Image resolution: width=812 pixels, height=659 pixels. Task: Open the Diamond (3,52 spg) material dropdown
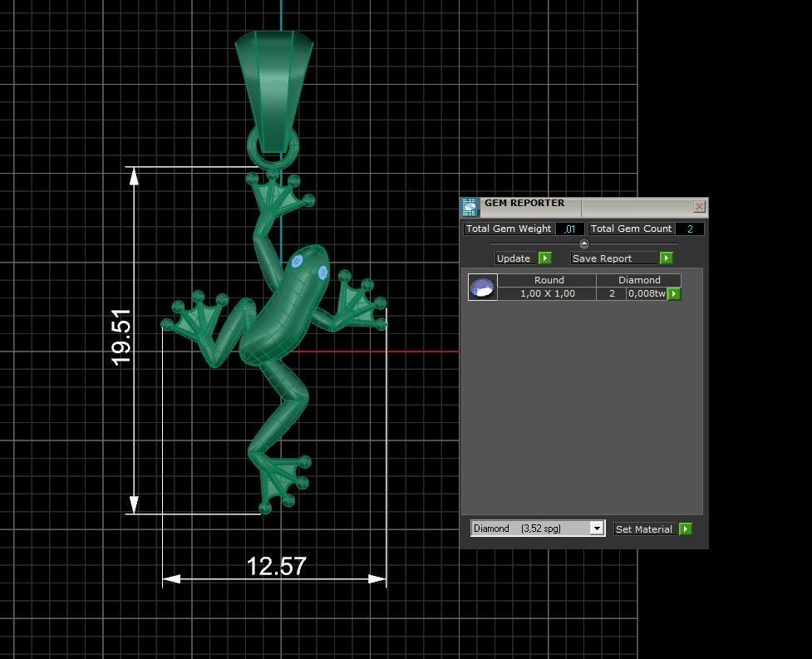pyautogui.click(x=597, y=528)
